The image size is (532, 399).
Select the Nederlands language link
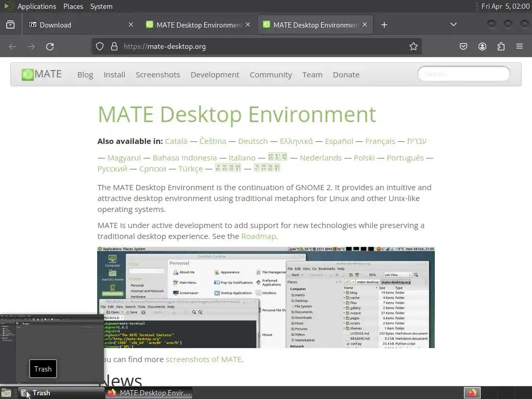321,158
